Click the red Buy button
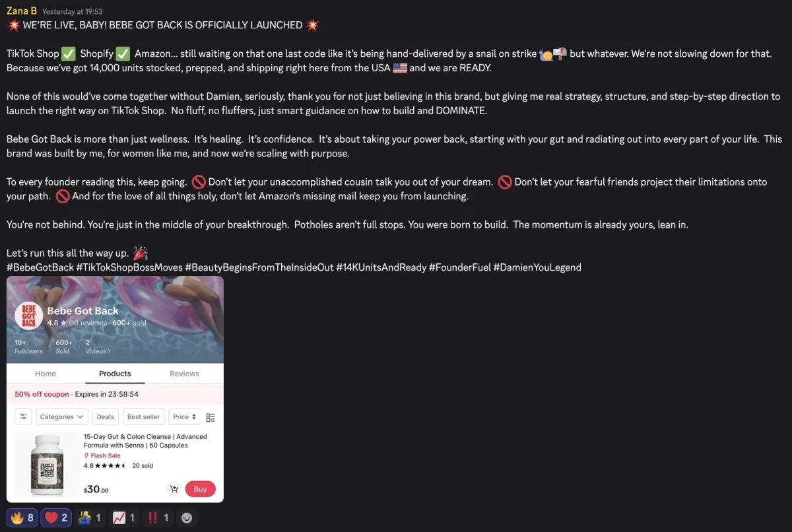 click(x=200, y=489)
